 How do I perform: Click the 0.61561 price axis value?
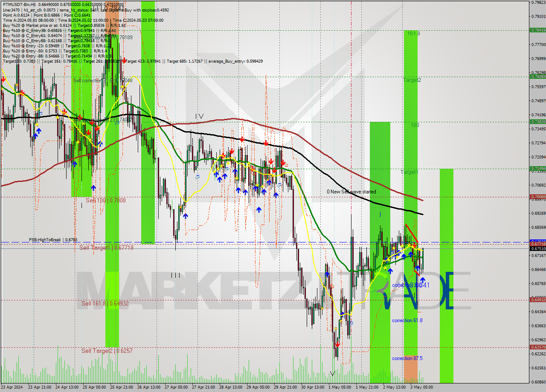pyautogui.click(x=538, y=368)
